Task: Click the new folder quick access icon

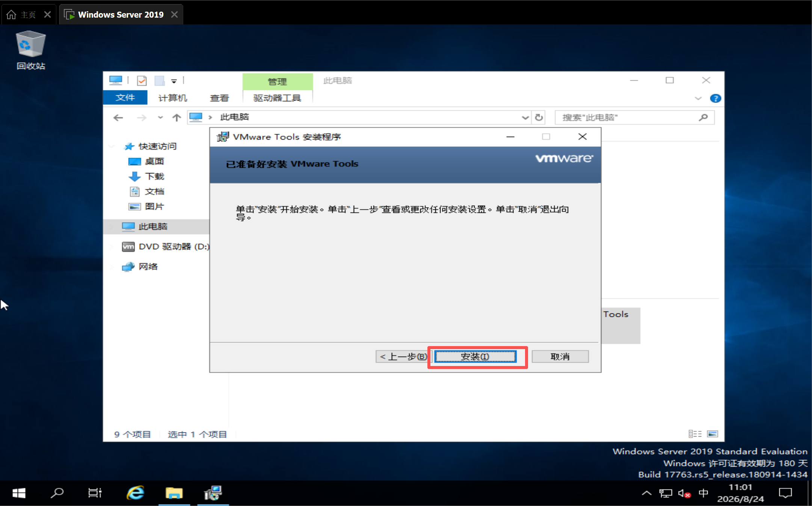Action: tap(160, 81)
